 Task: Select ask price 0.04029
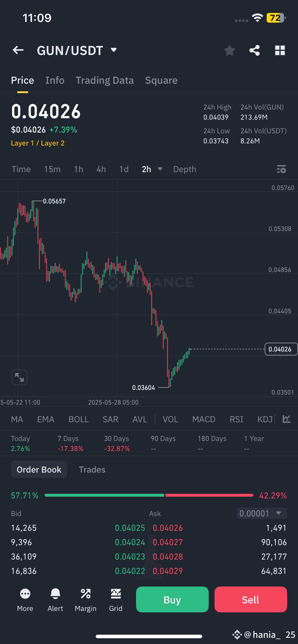(x=168, y=571)
